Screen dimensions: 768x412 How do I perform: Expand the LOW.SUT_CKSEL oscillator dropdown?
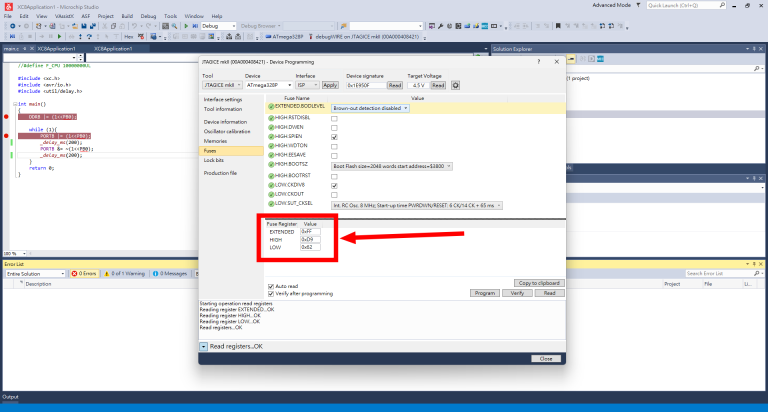click(417, 206)
